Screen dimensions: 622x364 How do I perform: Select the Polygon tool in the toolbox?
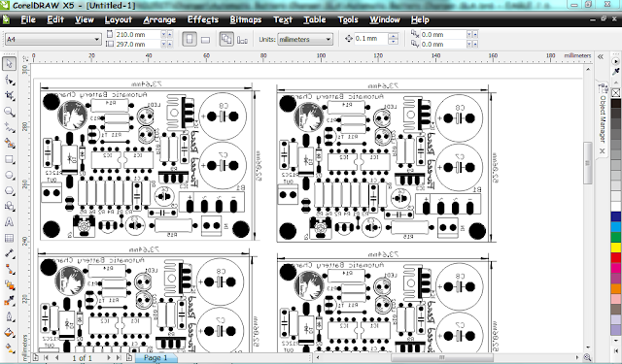pos(9,191)
